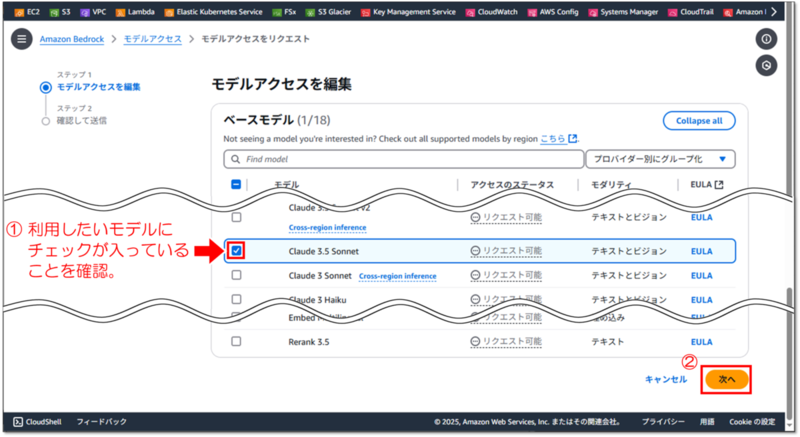
Task: Click the フィードバック footer link
Action: [x=102, y=422]
